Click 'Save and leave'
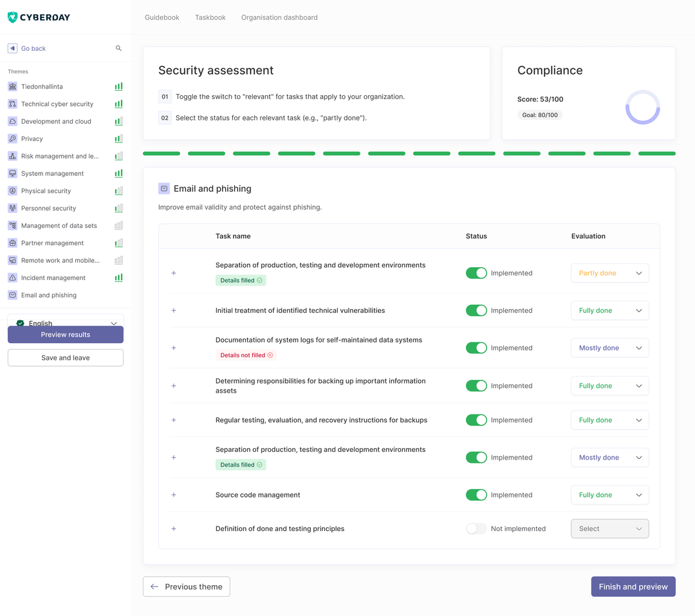The image size is (695, 616). [65, 357]
